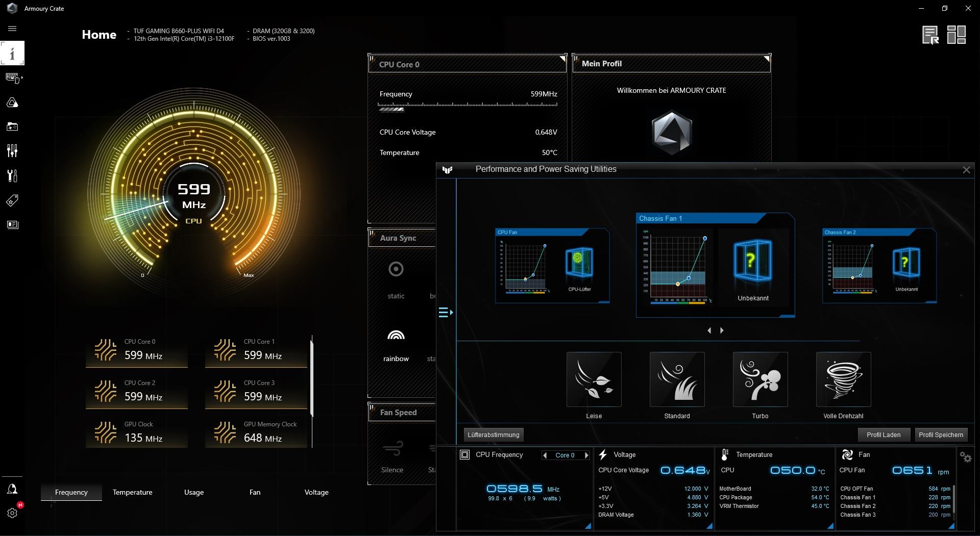Switch to the Temperature tab
Screen dimensions: 980x536
pyautogui.click(x=133, y=492)
